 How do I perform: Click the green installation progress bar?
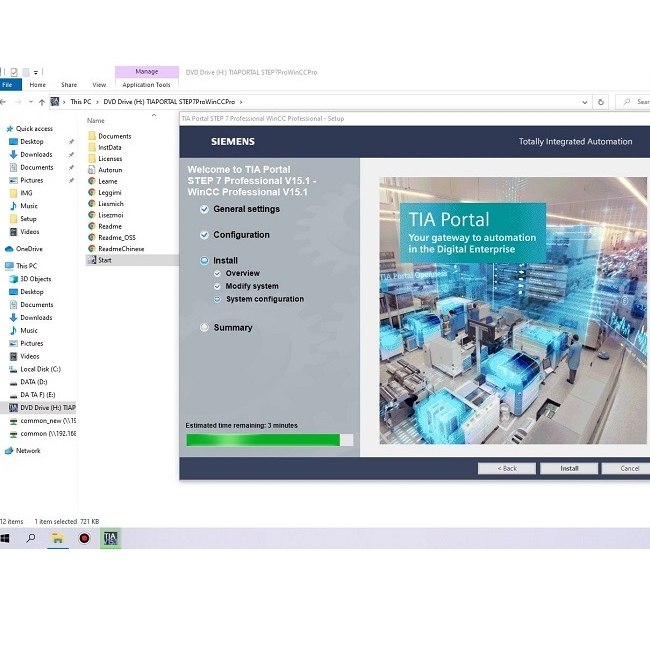pyautogui.click(x=269, y=440)
